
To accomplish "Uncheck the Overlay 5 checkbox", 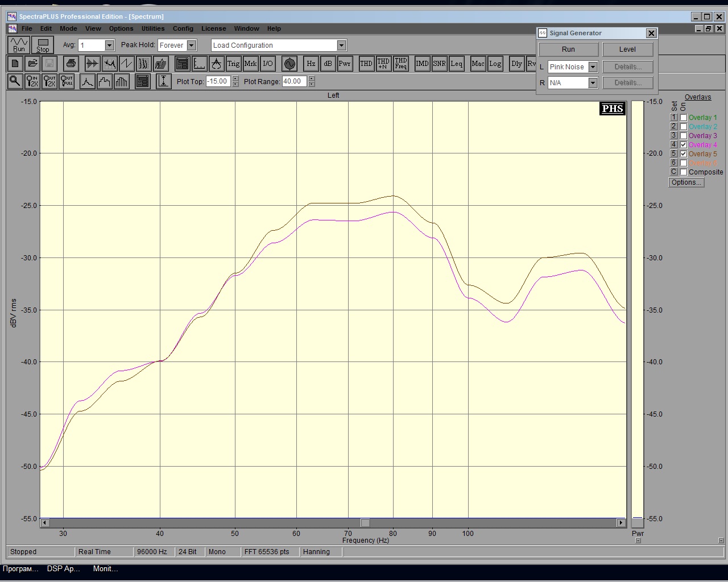I will (683, 154).
